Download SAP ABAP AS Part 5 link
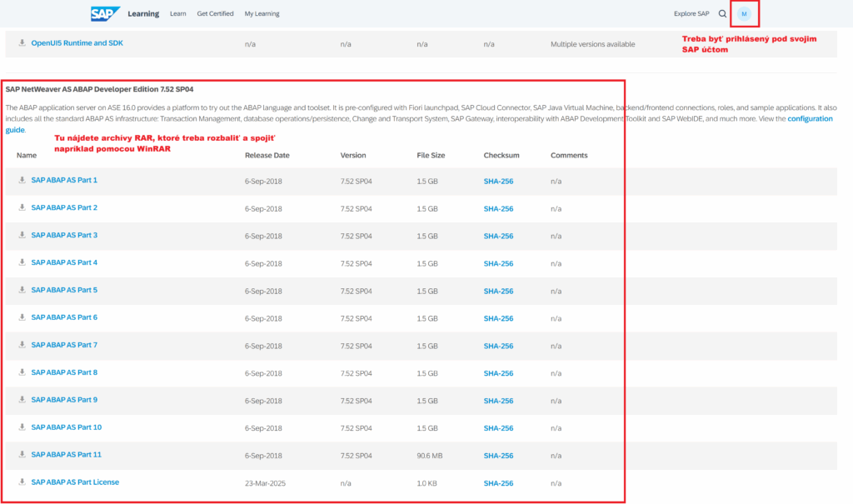The image size is (853, 504). (x=64, y=290)
